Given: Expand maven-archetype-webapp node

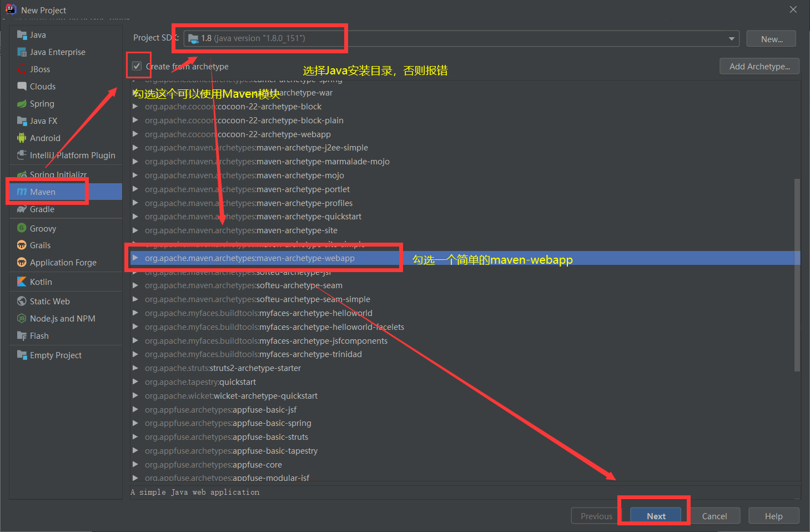Looking at the screenshot, I should pos(135,258).
